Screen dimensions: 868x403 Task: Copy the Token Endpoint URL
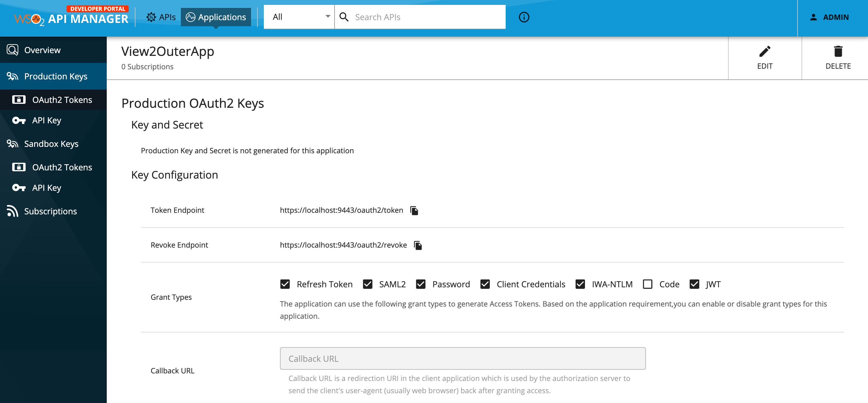click(x=414, y=210)
